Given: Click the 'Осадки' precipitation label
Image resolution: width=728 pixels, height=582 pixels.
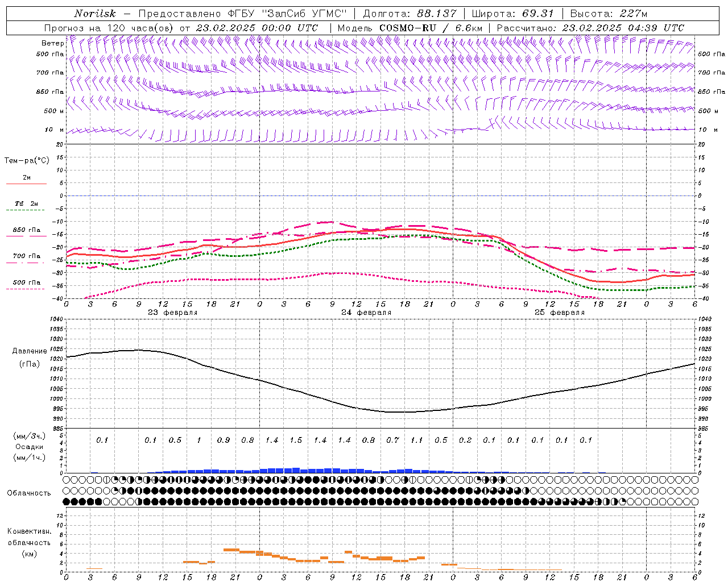Looking at the screenshot, I should tap(30, 447).
